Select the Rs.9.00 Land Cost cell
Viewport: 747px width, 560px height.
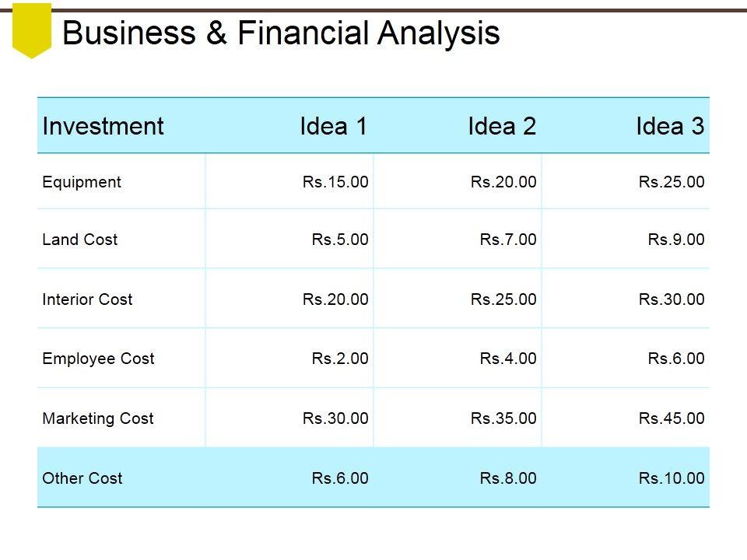(676, 240)
